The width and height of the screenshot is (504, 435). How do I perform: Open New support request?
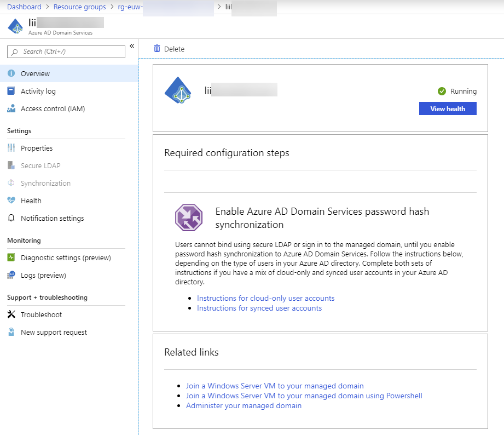tap(69, 333)
